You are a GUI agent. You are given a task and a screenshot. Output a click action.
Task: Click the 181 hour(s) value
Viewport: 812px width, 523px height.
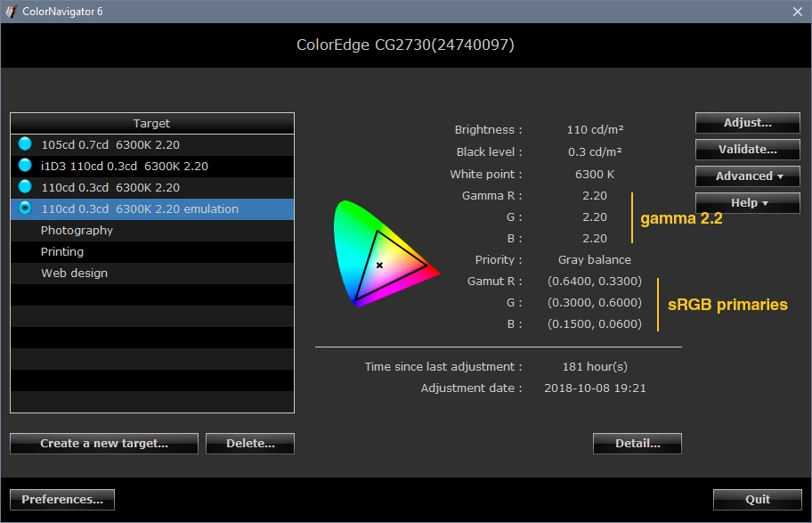tap(595, 366)
